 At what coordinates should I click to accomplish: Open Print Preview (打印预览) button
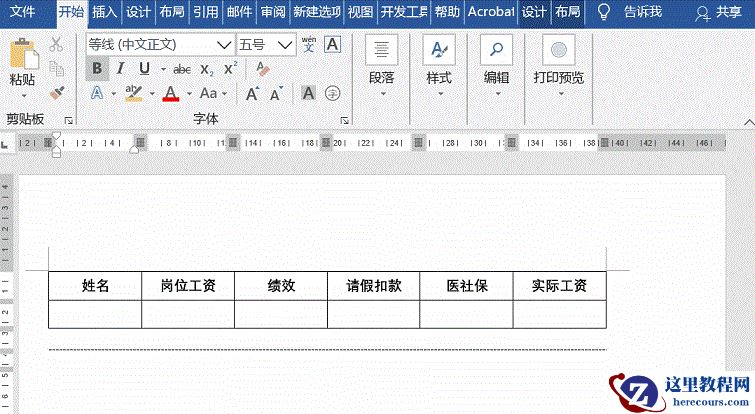[559, 65]
